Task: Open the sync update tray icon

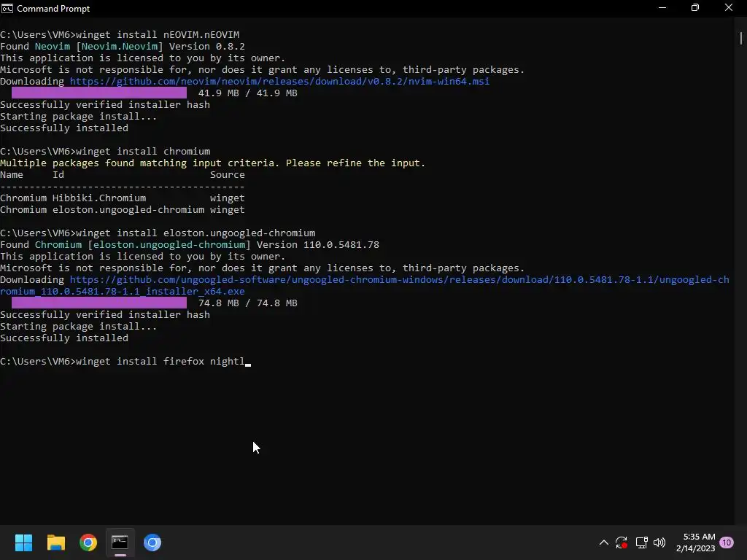Action: [622, 542]
